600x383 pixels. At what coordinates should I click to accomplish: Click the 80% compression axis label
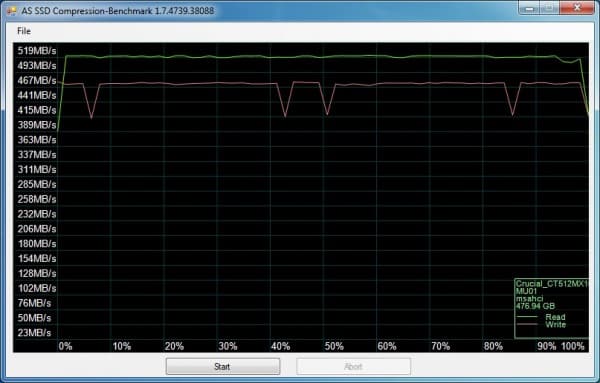[x=493, y=347]
